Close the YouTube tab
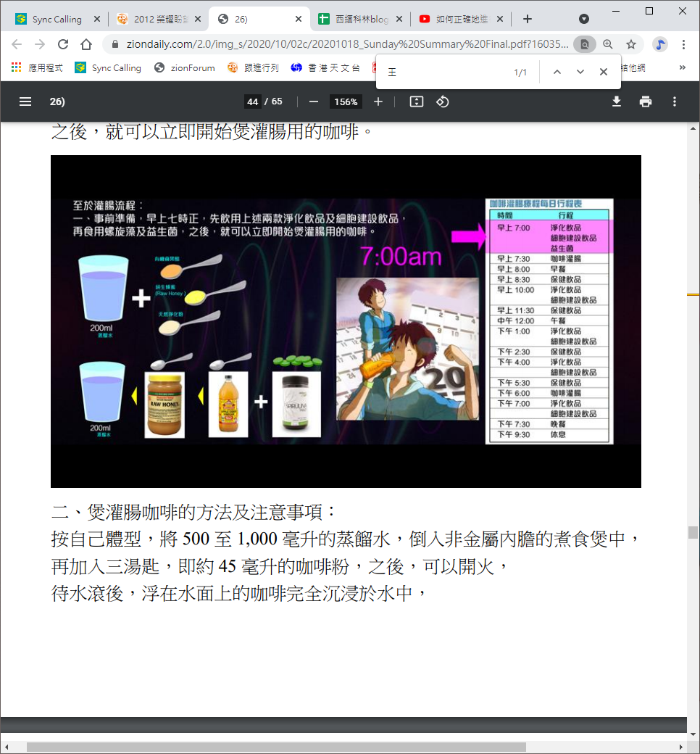 [x=500, y=20]
